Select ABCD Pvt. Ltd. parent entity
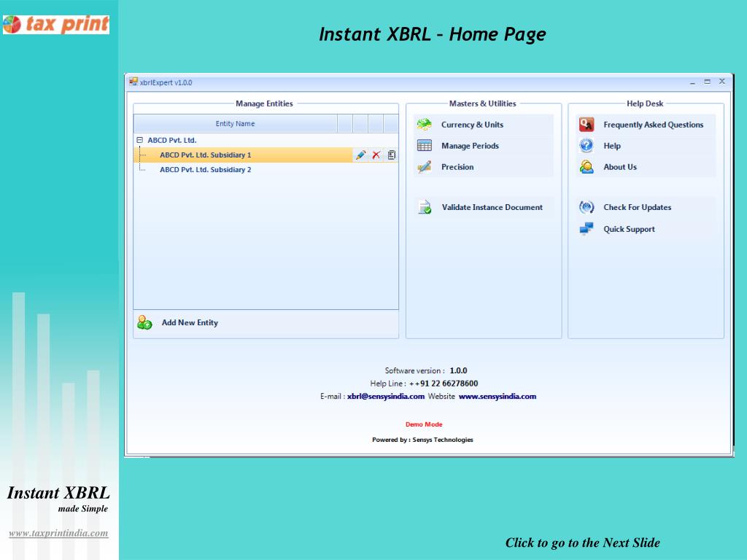Screen dimensions: 747x560 (x=171, y=140)
